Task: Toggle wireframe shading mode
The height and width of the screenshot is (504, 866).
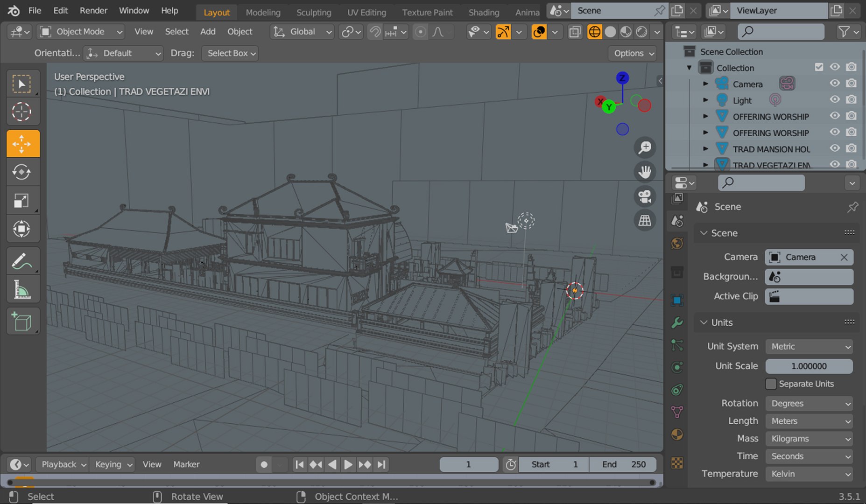Action: tap(594, 32)
